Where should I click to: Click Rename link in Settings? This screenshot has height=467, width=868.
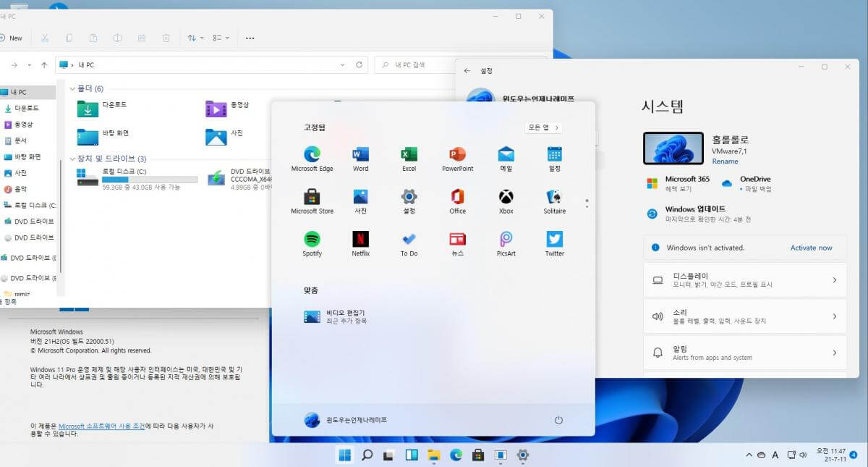click(725, 161)
